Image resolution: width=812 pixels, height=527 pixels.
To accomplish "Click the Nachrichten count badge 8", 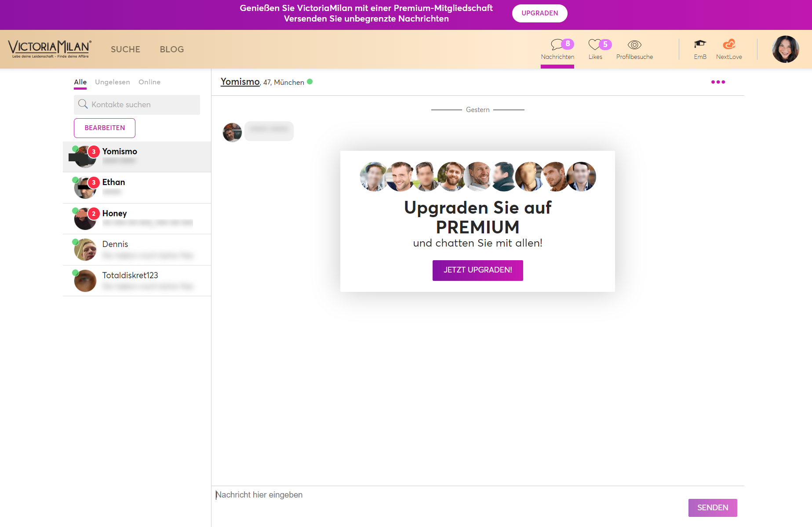I will tap(568, 44).
